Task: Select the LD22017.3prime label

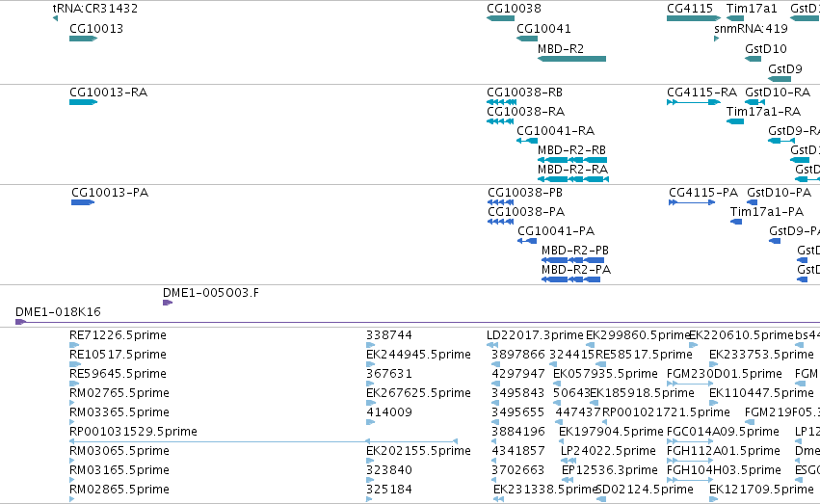Action: (x=535, y=335)
